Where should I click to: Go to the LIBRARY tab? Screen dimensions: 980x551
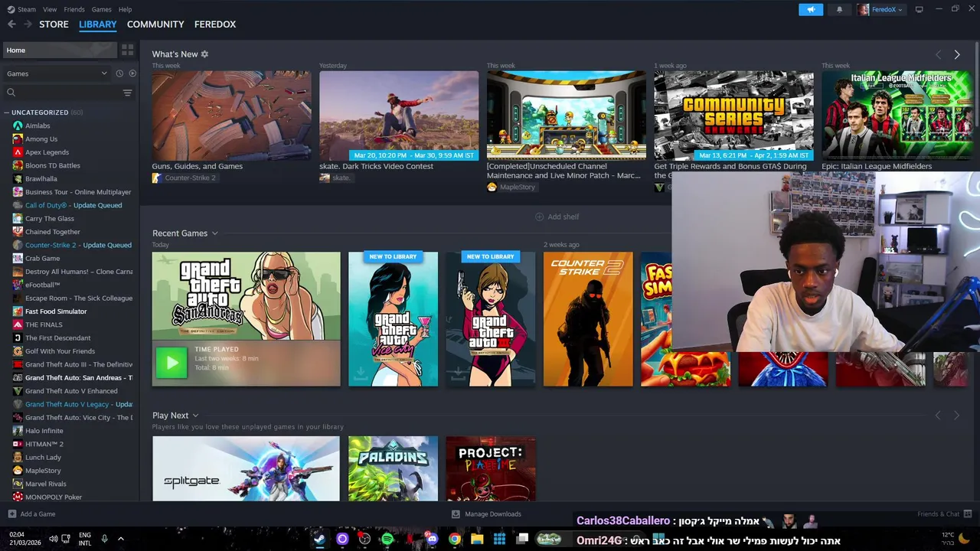click(98, 24)
